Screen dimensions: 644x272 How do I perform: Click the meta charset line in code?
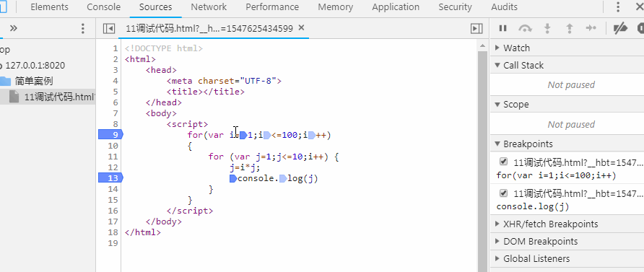click(224, 80)
